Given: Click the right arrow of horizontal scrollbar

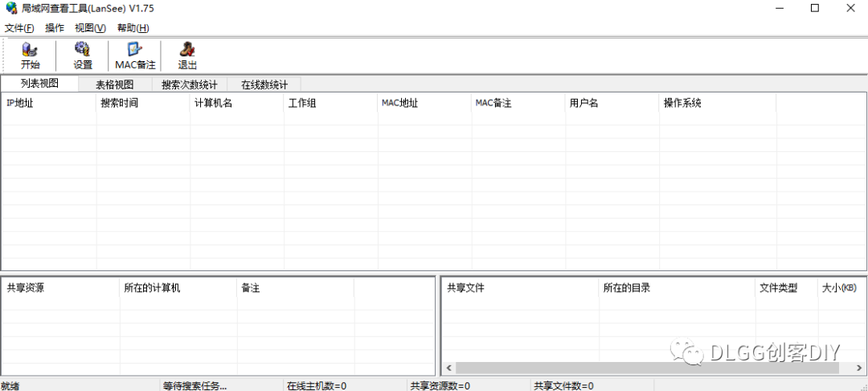Looking at the screenshot, I should tap(859, 368).
